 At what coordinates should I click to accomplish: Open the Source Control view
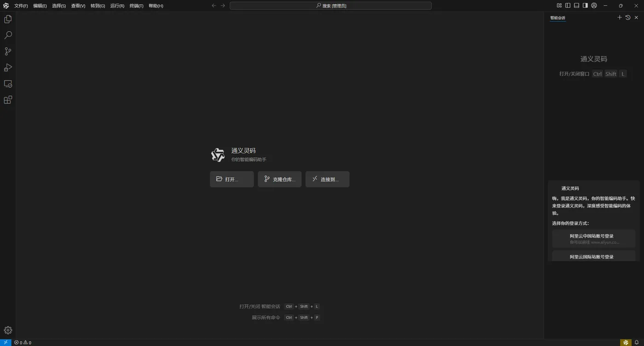pos(8,52)
